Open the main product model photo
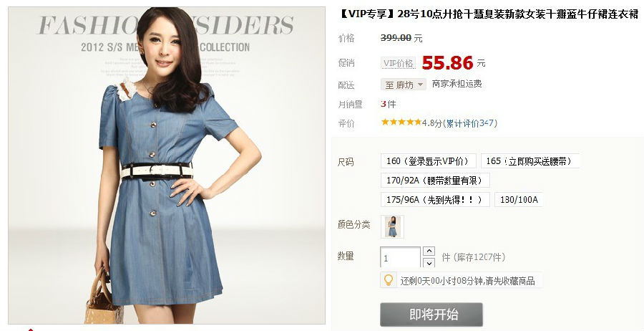 (167, 165)
